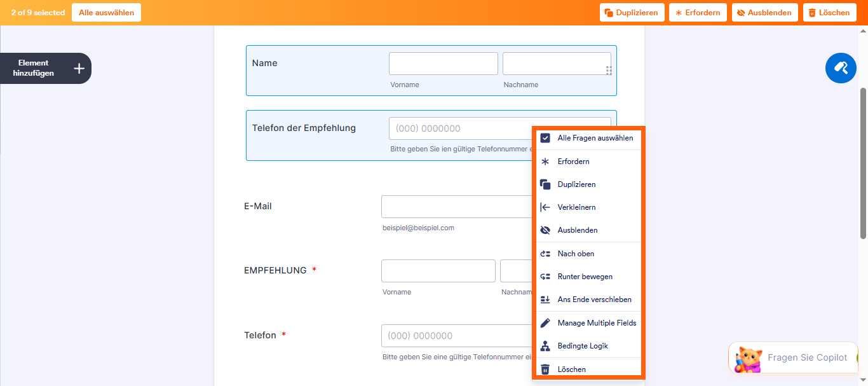Click the Nachname input in the Name field
The height and width of the screenshot is (386, 868).
click(x=557, y=64)
